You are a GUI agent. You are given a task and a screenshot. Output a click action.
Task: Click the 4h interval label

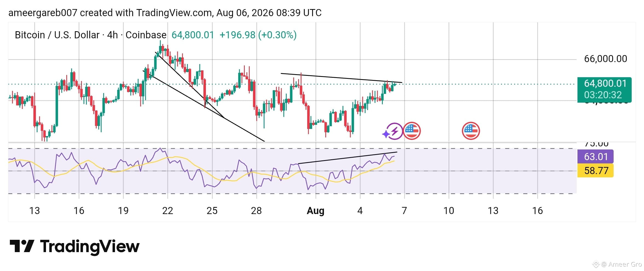pos(112,35)
